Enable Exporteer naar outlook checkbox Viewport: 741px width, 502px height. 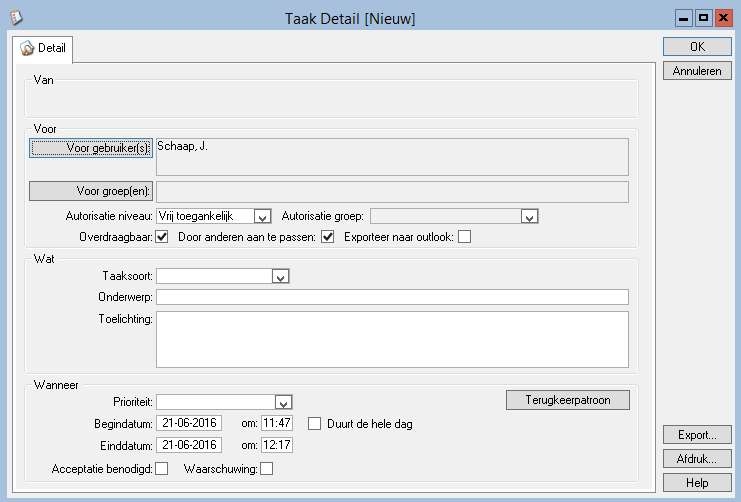464,237
